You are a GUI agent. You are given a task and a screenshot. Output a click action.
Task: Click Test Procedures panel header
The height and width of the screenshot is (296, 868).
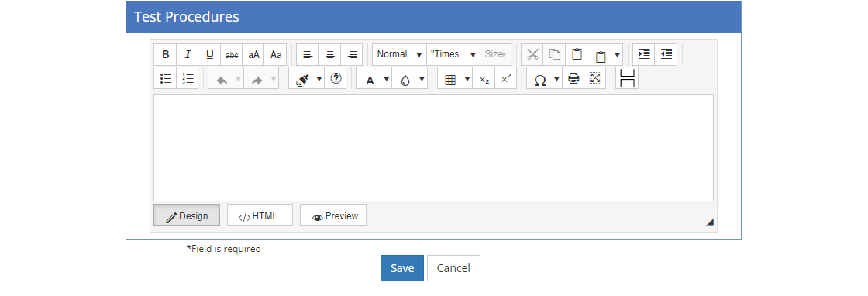click(433, 16)
